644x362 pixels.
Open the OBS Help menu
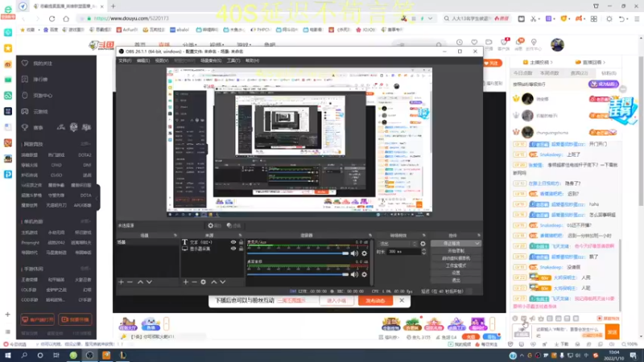pyautogui.click(x=252, y=61)
